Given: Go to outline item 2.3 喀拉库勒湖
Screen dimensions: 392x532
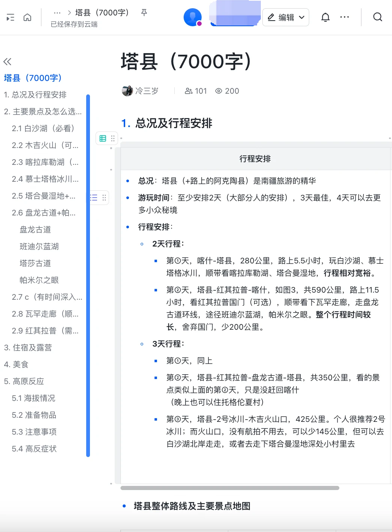Looking at the screenshot, I should click(45, 162).
